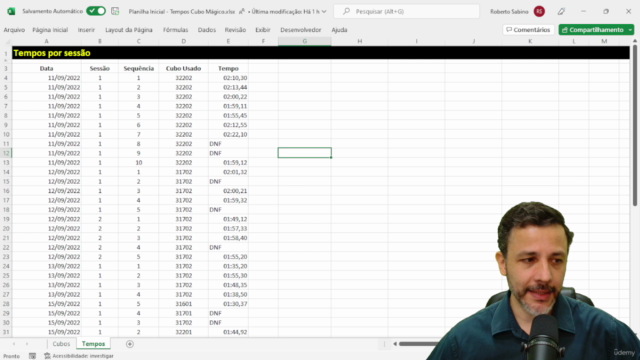Select column G header
Image resolution: width=640 pixels, height=360 pixels.
[304, 41]
